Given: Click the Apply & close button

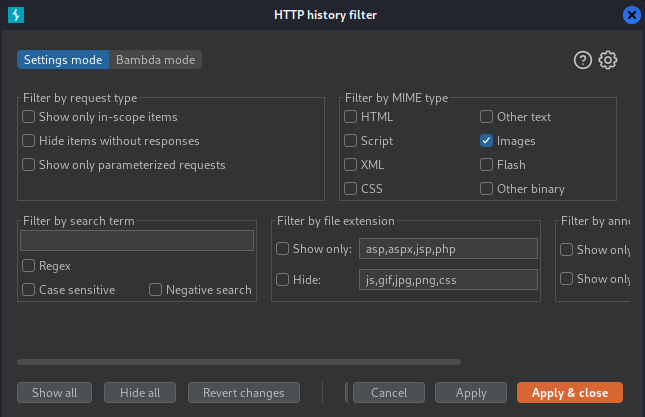Looking at the screenshot, I should click(570, 393).
